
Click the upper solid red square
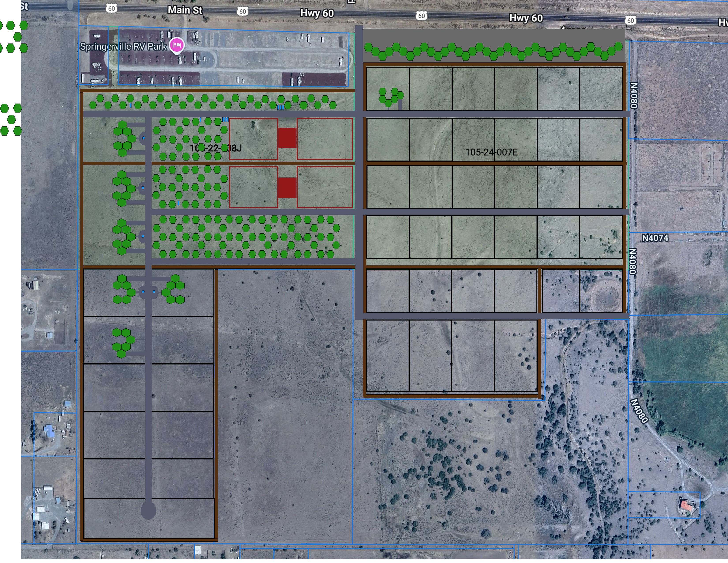tap(287, 138)
